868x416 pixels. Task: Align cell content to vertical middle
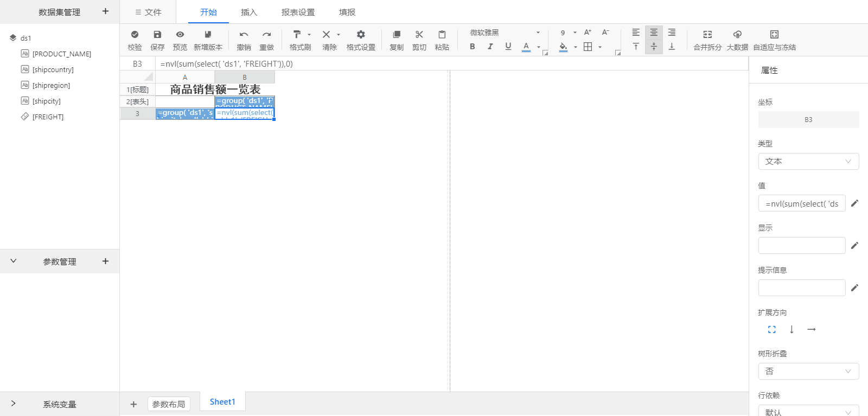[x=654, y=47]
